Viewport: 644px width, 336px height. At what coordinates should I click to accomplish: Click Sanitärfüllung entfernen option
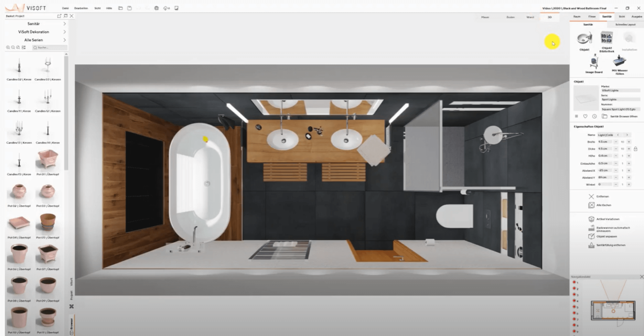coord(607,245)
